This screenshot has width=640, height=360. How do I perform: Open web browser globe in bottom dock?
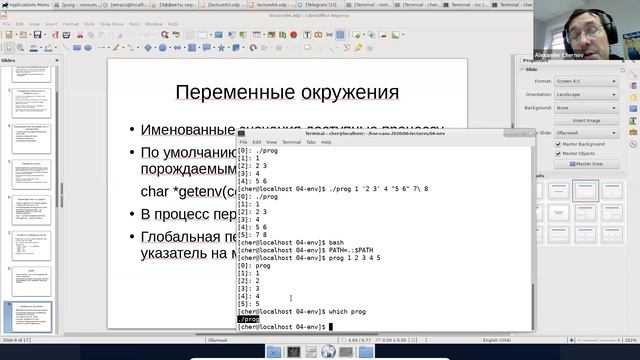click(328, 352)
